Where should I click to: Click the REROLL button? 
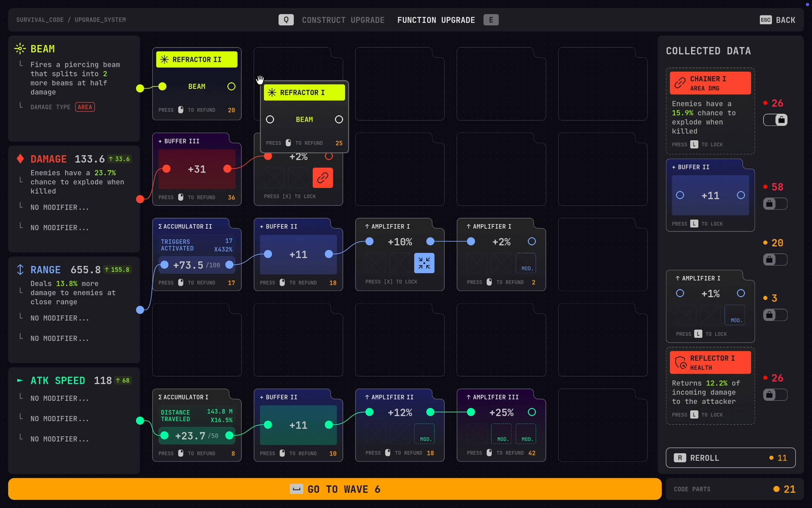click(731, 458)
